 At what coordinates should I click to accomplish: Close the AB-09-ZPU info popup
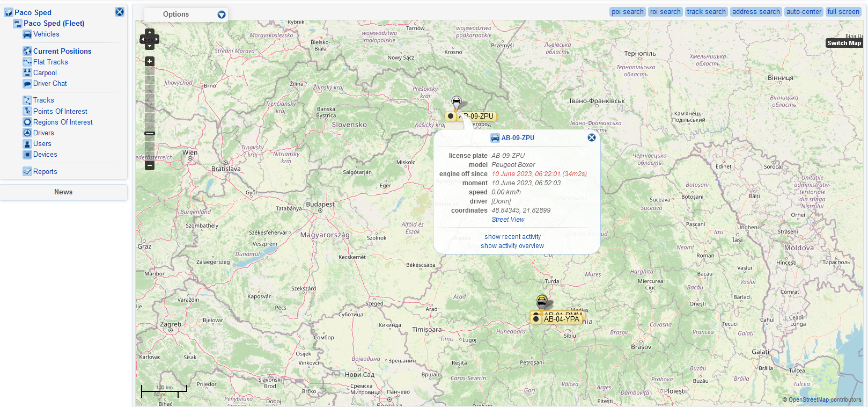pos(592,137)
